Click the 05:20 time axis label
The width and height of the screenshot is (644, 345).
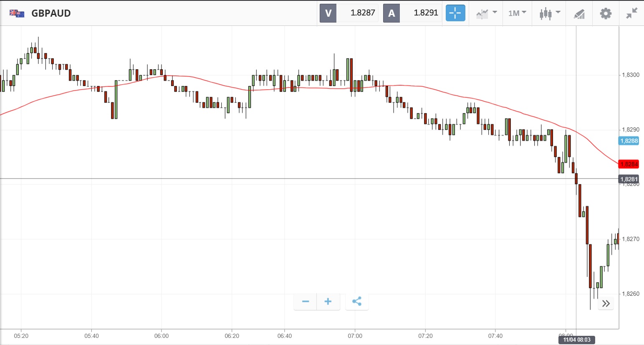pyautogui.click(x=21, y=336)
